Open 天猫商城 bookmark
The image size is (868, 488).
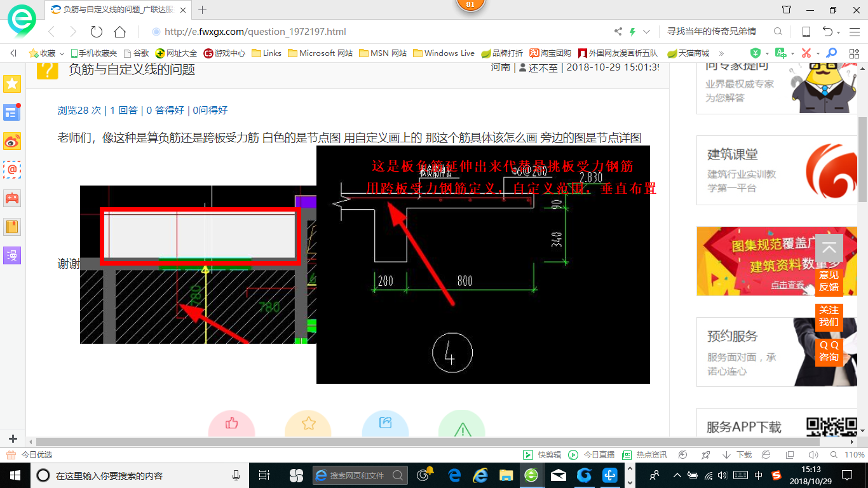click(688, 53)
